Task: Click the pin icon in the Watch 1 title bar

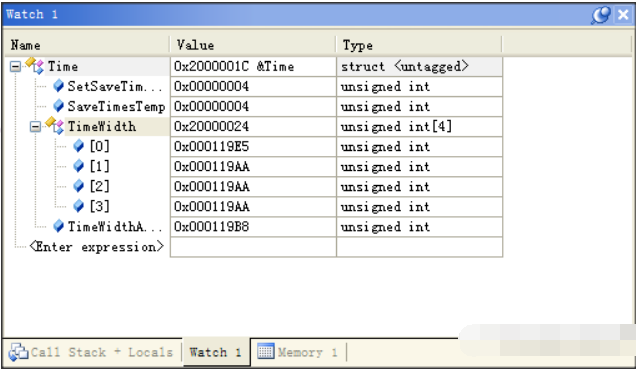Action: point(601,15)
